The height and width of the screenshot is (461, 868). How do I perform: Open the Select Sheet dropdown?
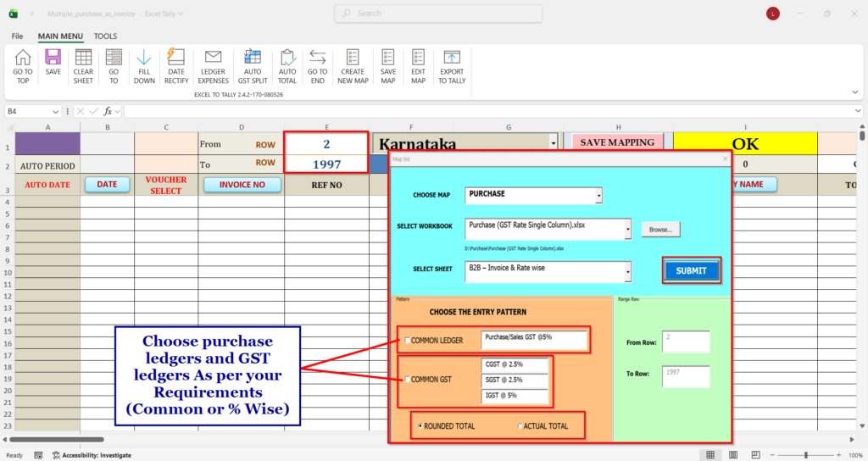[627, 272]
